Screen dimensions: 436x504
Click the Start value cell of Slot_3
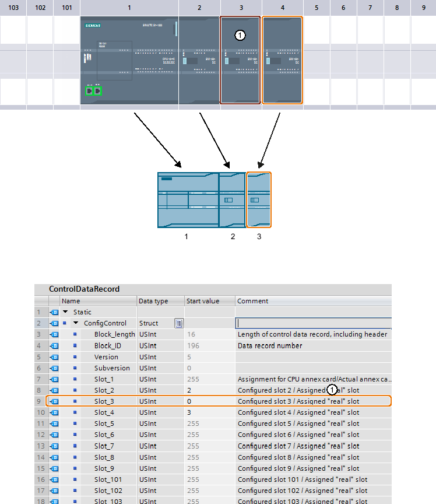209,401
